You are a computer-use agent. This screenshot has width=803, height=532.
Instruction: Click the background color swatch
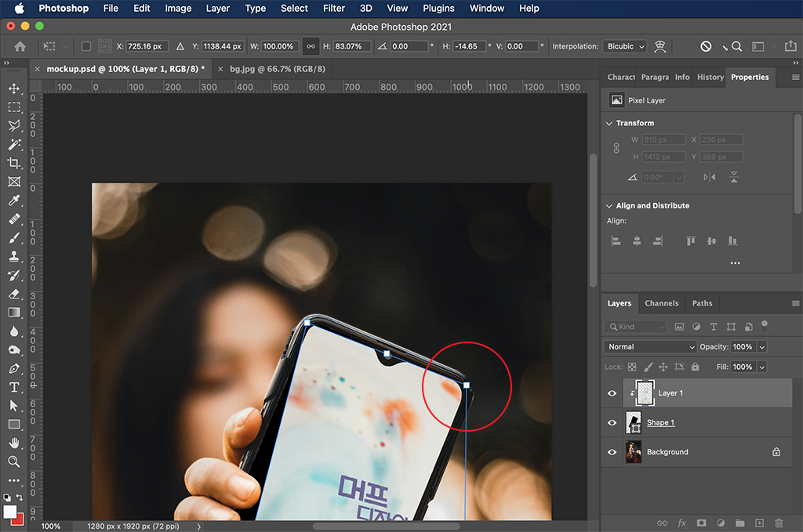(18, 521)
